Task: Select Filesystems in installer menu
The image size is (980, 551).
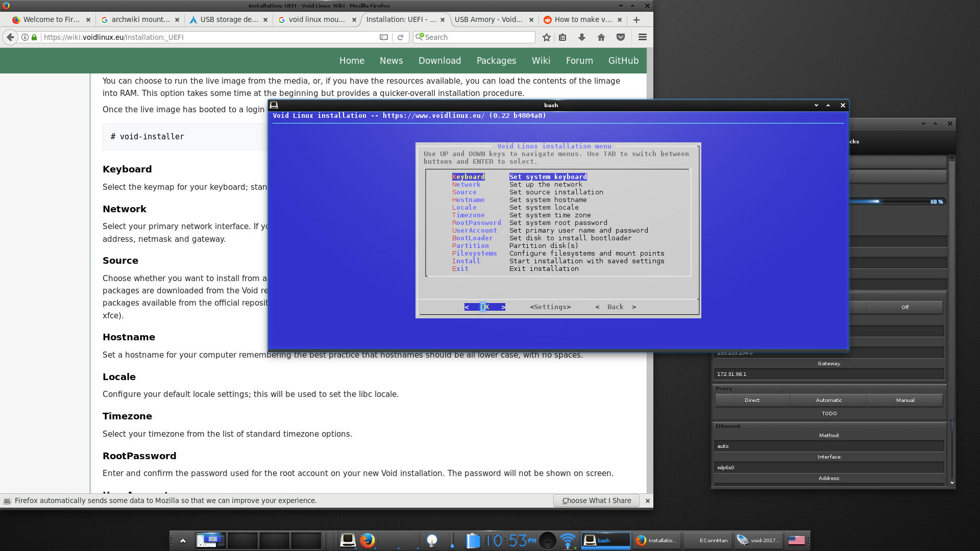Action: [x=474, y=254]
